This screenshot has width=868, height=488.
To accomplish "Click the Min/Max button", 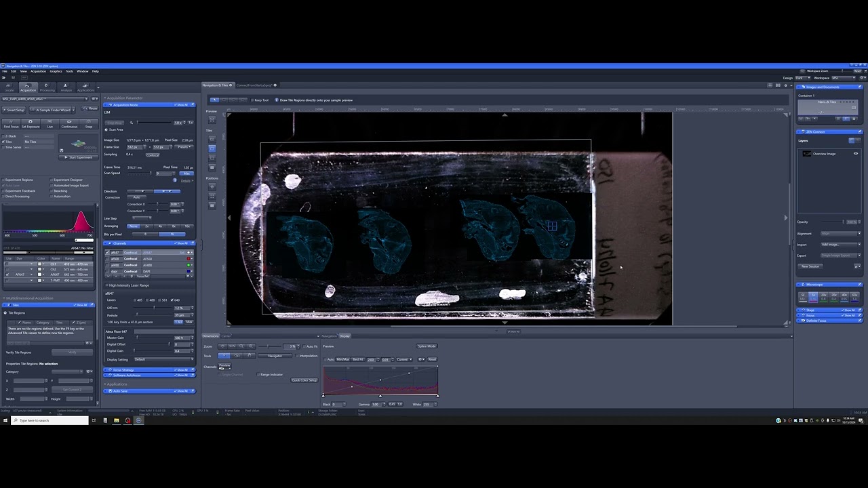I will [343, 359].
